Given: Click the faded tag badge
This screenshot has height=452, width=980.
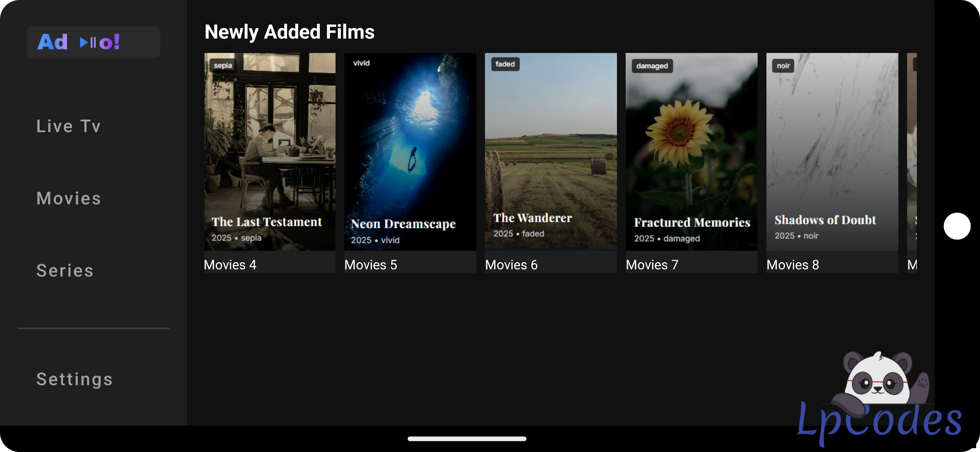Looking at the screenshot, I should [x=505, y=64].
